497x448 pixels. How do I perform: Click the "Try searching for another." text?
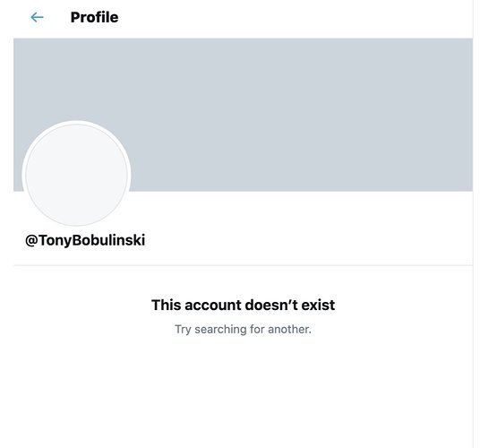click(x=243, y=329)
